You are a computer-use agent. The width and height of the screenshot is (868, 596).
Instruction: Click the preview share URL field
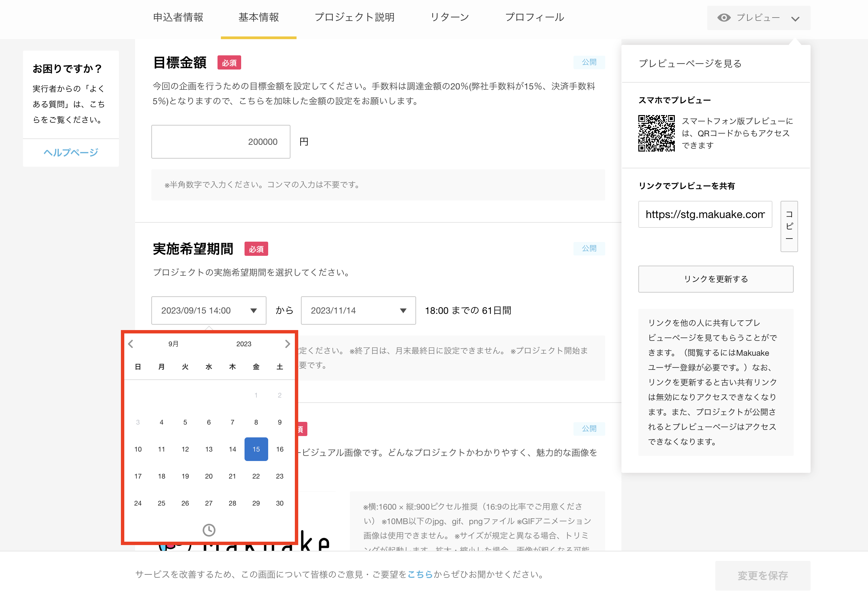pos(705,214)
